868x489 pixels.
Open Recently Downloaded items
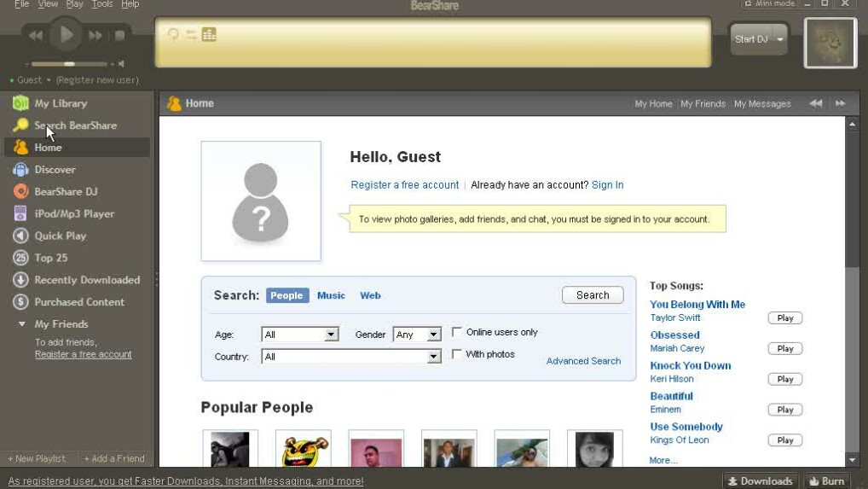point(86,280)
